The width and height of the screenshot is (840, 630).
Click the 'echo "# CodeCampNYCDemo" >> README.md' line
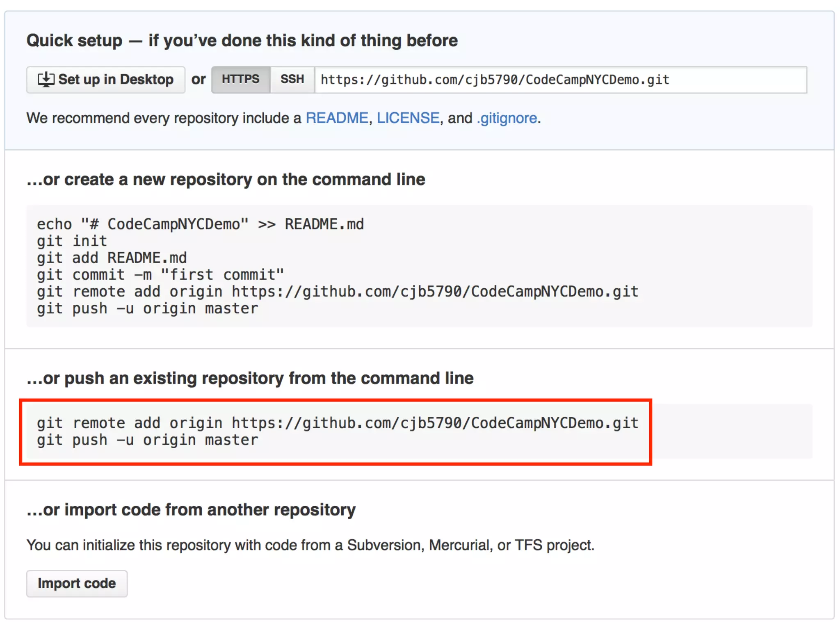(200, 224)
